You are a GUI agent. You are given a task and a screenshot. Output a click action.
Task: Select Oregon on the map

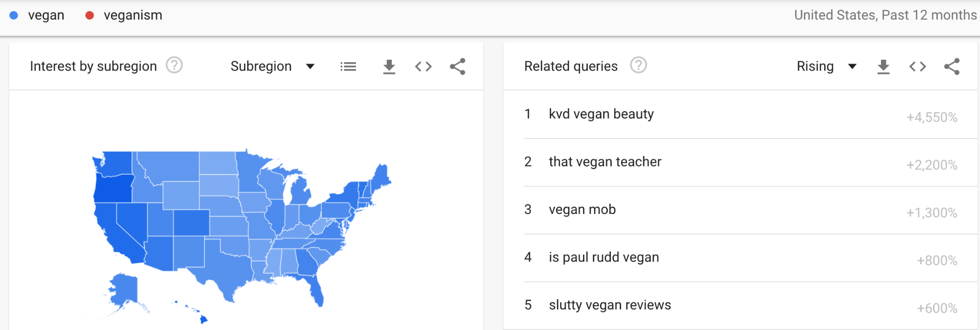pos(114,189)
